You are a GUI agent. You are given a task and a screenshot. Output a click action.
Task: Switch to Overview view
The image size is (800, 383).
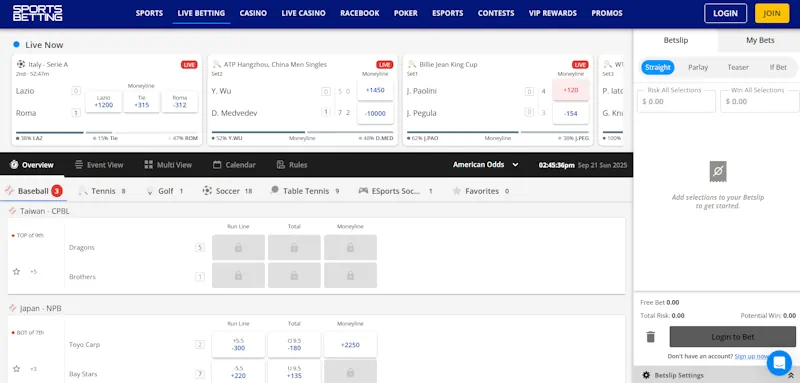point(32,165)
